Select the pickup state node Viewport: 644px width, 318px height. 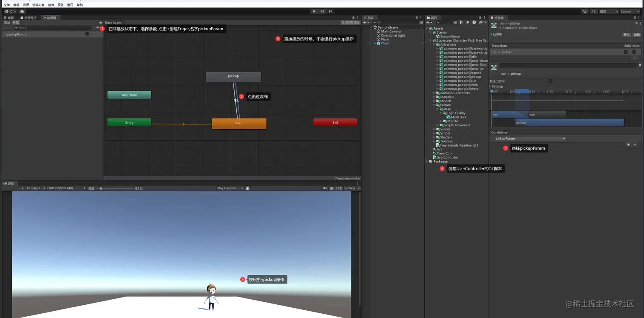pos(233,77)
